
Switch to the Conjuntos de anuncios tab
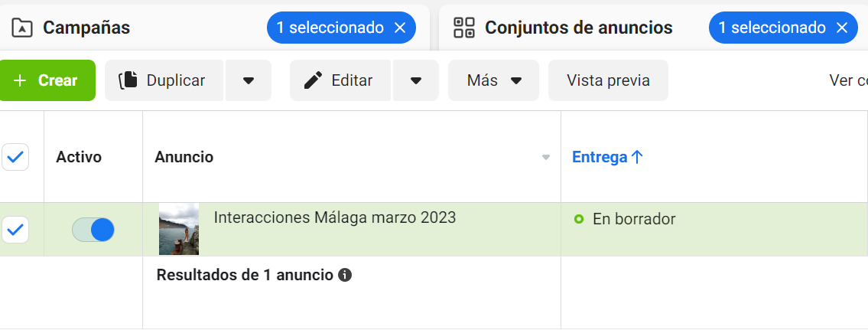(x=578, y=28)
